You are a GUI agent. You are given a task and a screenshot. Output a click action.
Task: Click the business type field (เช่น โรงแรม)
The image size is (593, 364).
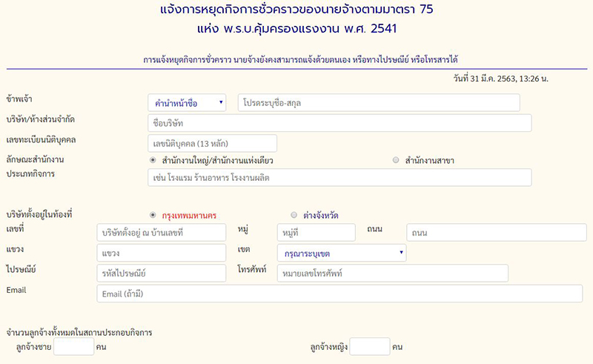[x=339, y=178]
